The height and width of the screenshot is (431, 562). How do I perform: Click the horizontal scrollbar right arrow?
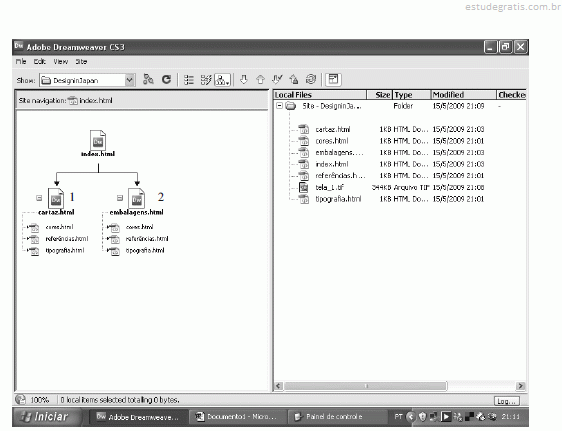(520, 386)
